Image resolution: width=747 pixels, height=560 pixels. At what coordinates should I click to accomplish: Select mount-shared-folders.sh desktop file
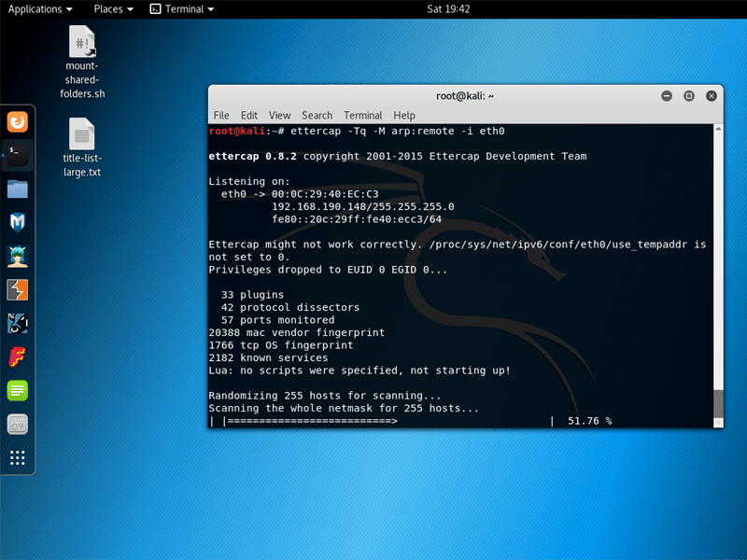82,62
